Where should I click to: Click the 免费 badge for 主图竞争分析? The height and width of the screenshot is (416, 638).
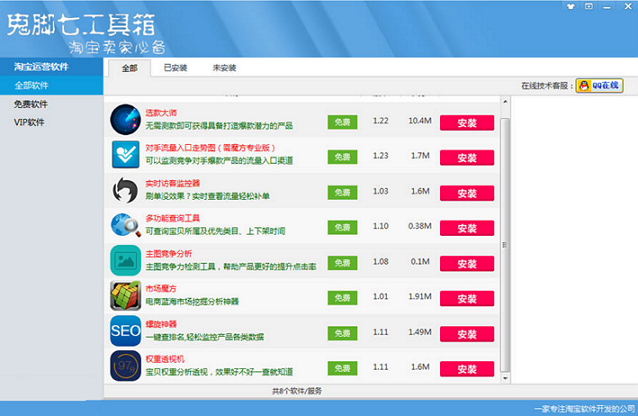pos(342,263)
